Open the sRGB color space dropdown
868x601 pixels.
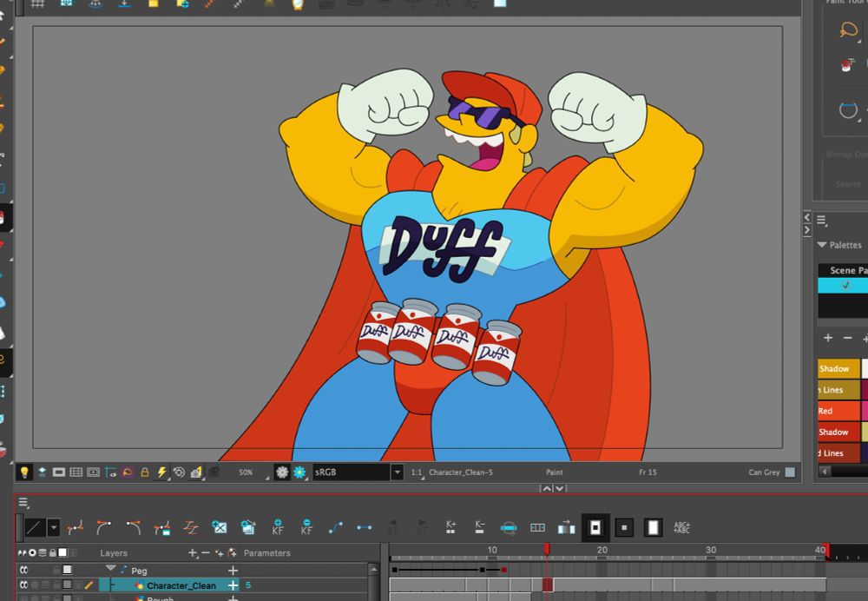point(397,472)
